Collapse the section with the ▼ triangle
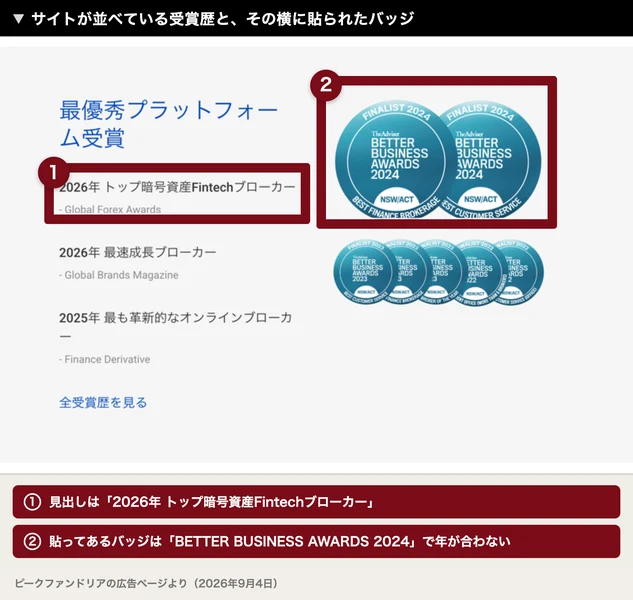633x600 pixels. (x=19, y=19)
